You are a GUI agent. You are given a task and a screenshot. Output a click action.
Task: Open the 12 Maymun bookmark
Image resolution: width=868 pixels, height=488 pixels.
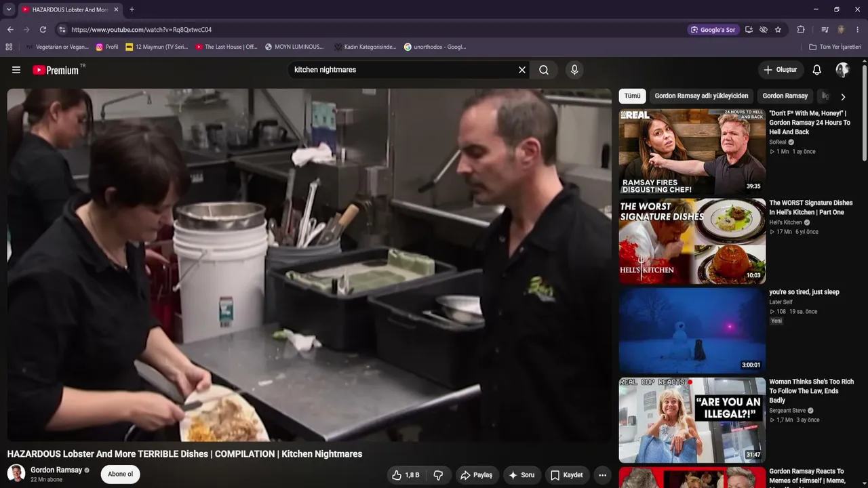click(x=157, y=47)
